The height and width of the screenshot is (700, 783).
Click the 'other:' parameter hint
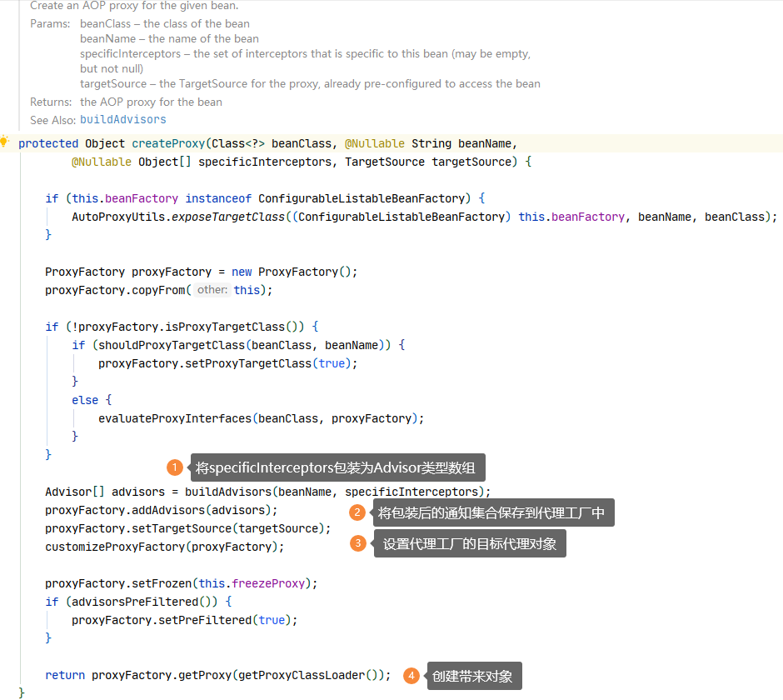click(212, 290)
